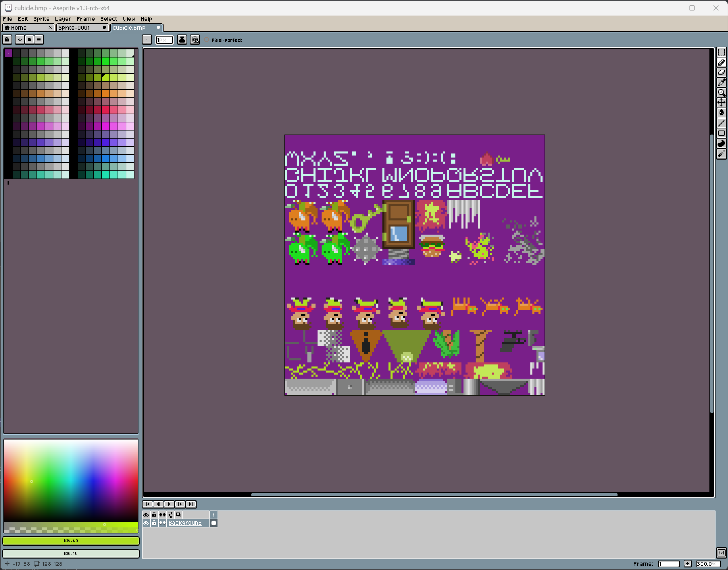This screenshot has height=570, width=728.
Task: Open the palette sort options button
Action: tap(20, 40)
